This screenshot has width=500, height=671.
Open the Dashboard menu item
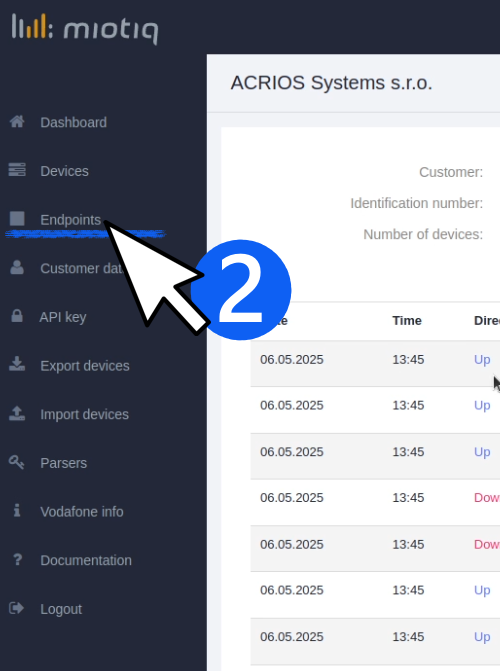(73, 122)
